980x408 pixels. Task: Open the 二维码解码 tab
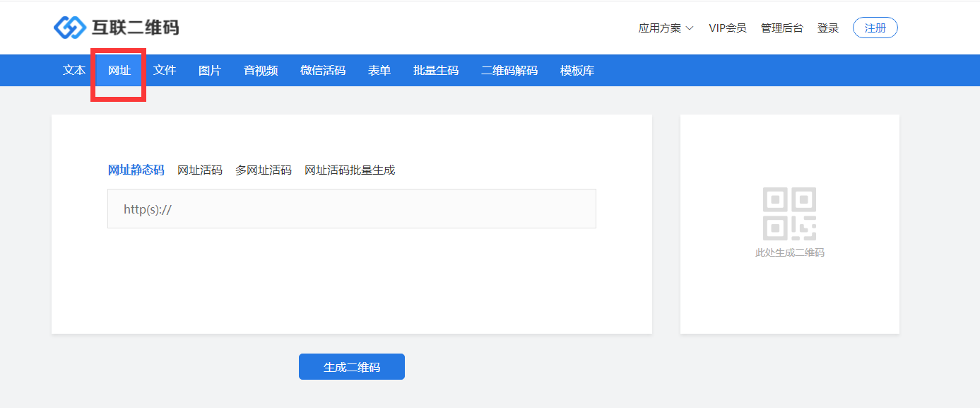509,70
